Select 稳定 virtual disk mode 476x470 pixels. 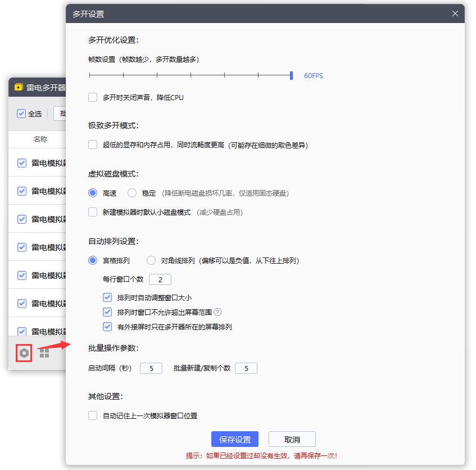click(x=132, y=193)
